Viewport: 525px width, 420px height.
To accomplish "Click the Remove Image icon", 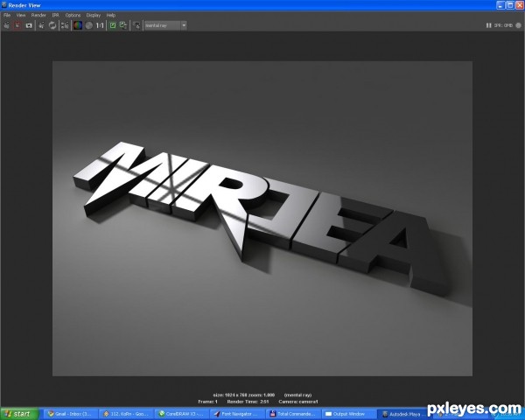I will coord(123,25).
